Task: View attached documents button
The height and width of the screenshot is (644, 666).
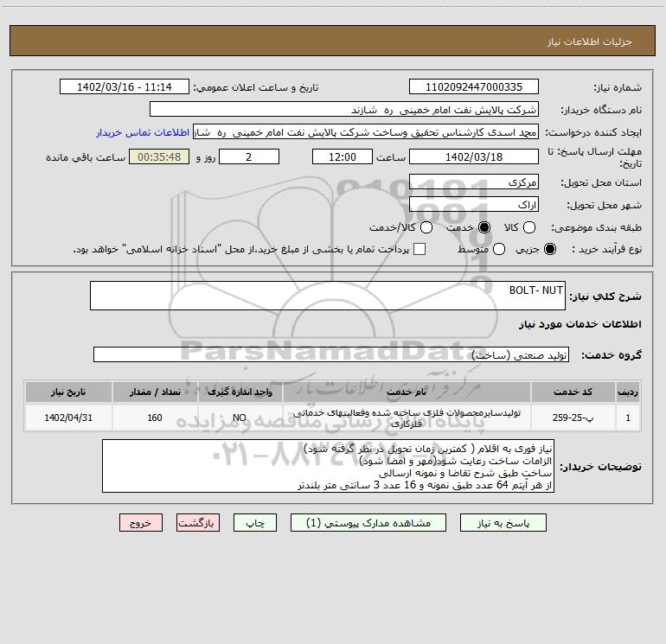Action: click(368, 523)
